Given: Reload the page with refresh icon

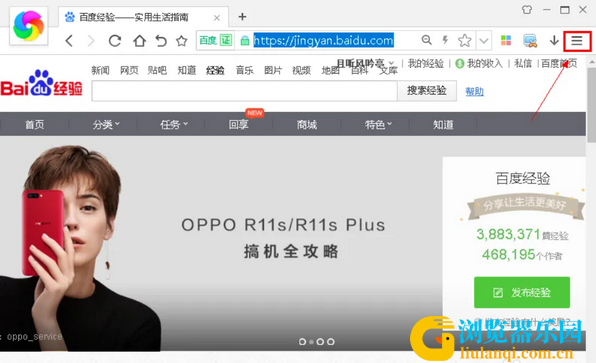Looking at the screenshot, I should (114, 41).
